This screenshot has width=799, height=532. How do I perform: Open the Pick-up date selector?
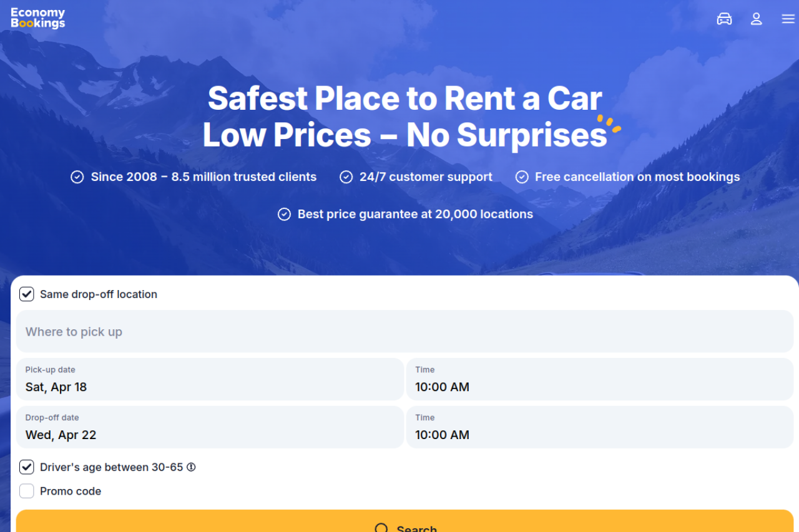click(x=210, y=379)
